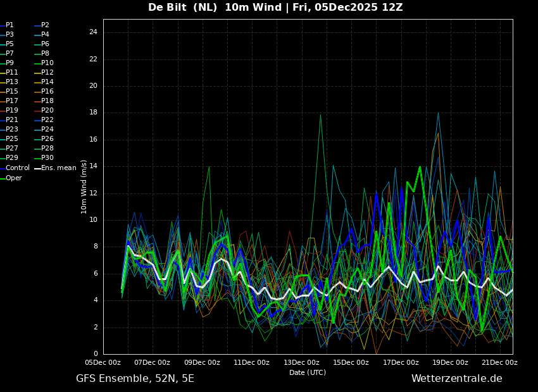Click the P9 legend entry
538x392 pixels.
click(x=9, y=63)
